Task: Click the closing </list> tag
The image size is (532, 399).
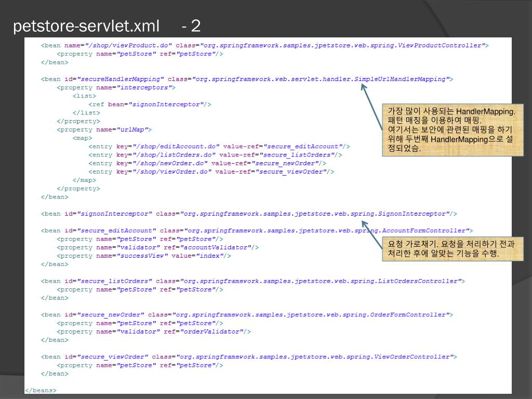Action: tap(86, 113)
